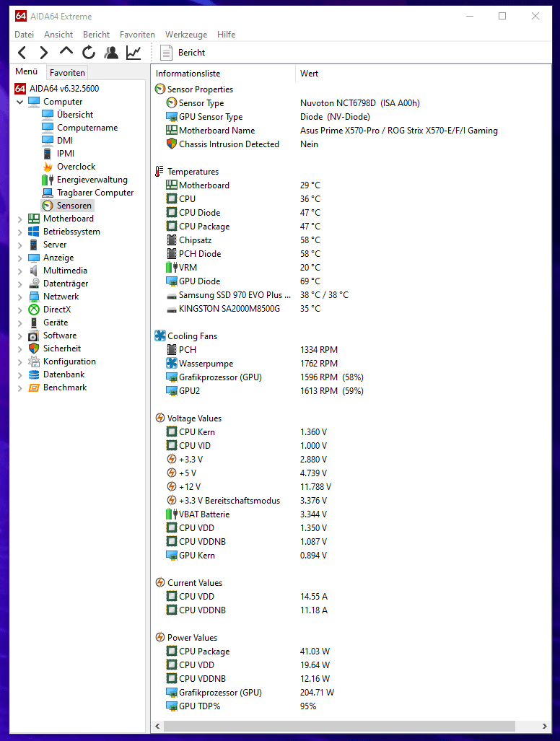560x741 pixels.
Task: Refresh the sensor readings
Action: (x=88, y=53)
